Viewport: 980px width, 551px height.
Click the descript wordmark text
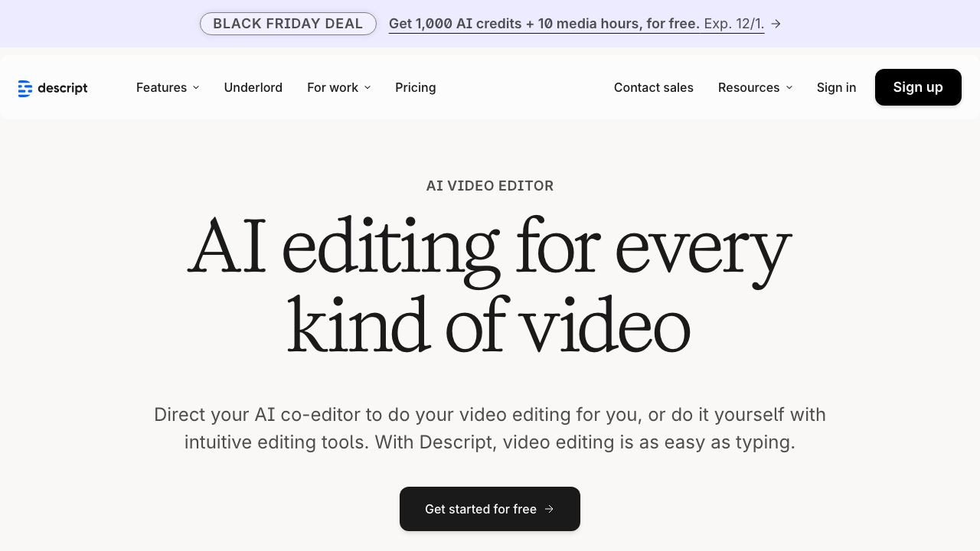click(x=63, y=88)
